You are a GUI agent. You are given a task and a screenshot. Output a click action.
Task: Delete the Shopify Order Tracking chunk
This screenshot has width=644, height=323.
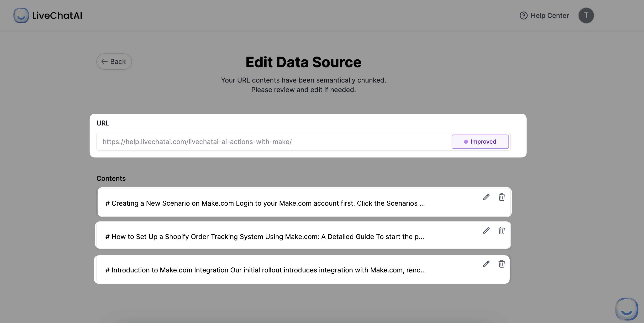pyautogui.click(x=502, y=231)
